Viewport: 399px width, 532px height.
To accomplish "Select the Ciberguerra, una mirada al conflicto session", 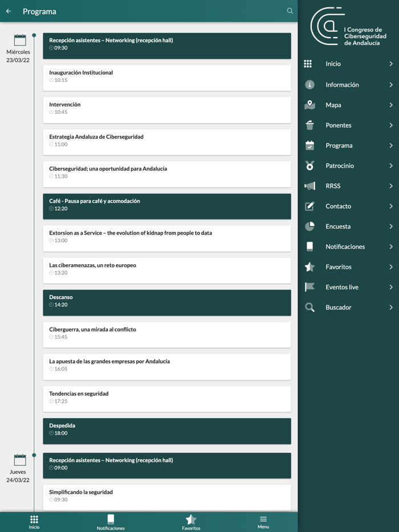I will coord(166,333).
